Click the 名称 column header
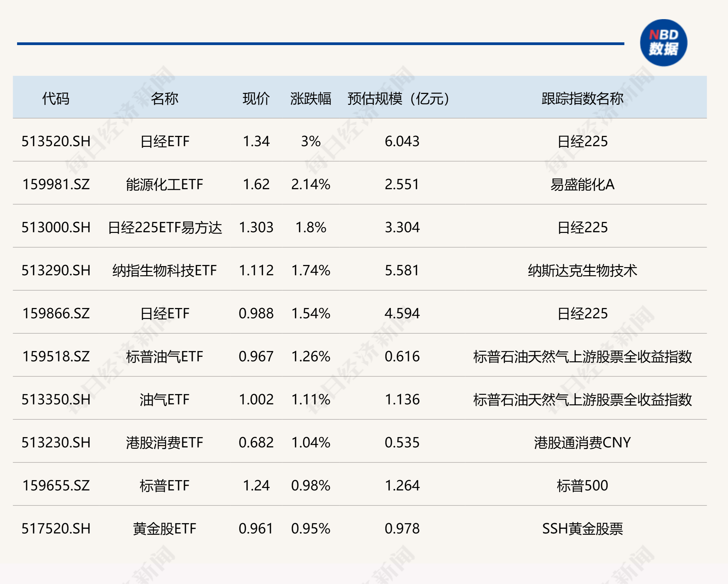The height and width of the screenshot is (584, 728). [165, 99]
